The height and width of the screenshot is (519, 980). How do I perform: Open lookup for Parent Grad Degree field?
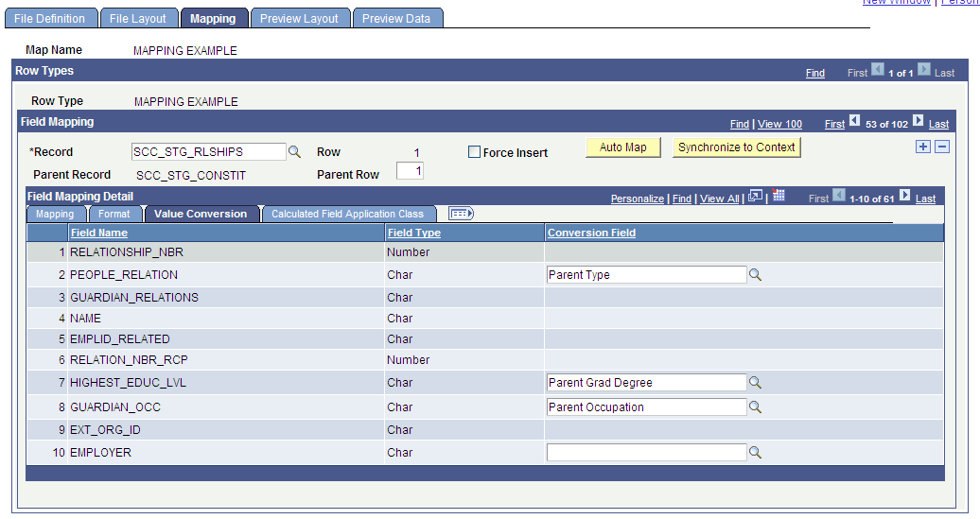tap(755, 382)
